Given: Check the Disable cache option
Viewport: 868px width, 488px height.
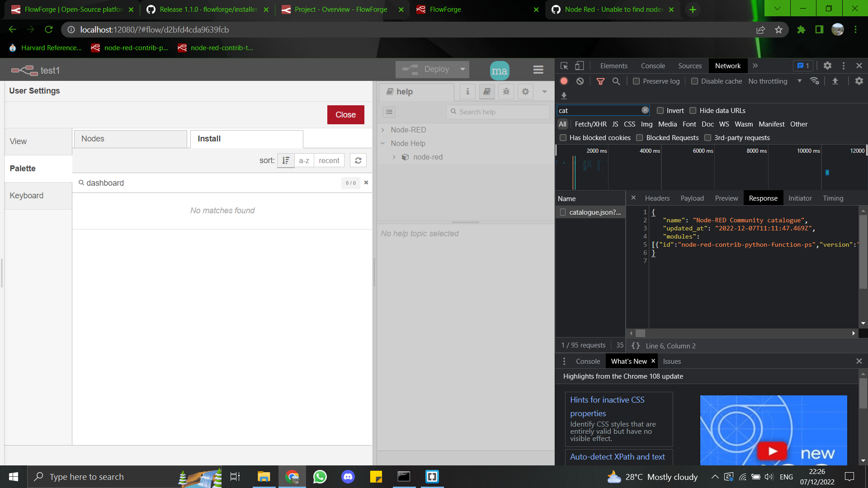Looking at the screenshot, I should pyautogui.click(x=695, y=81).
